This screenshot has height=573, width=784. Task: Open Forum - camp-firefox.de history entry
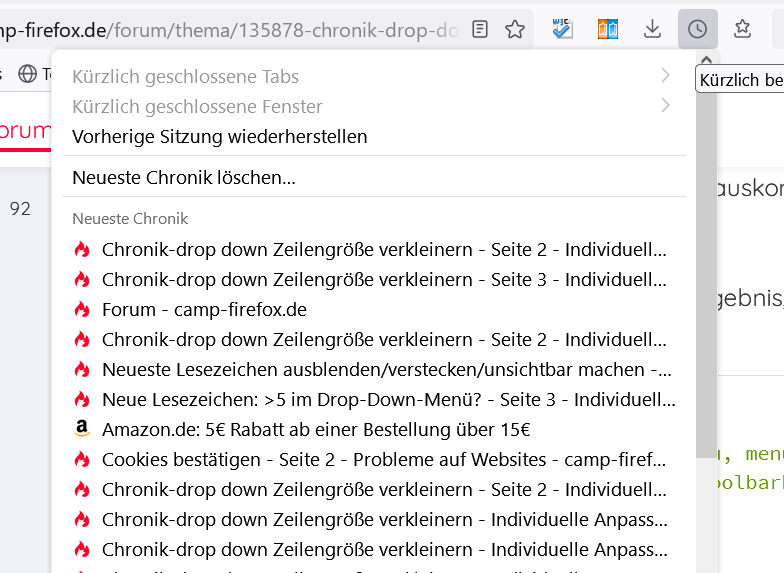point(204,309)
